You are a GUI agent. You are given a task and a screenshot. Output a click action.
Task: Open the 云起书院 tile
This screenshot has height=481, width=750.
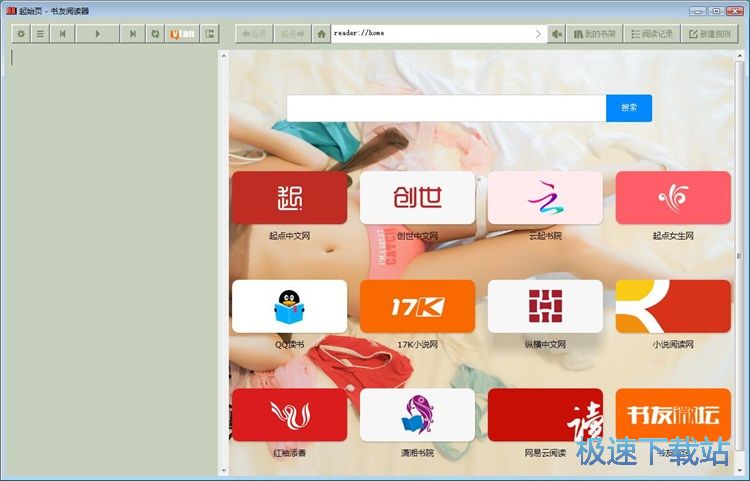[x=545, y=197]
